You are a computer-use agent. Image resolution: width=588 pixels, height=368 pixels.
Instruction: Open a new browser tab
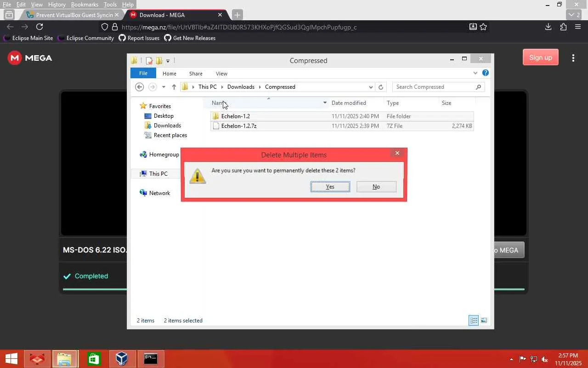point(237,15)
